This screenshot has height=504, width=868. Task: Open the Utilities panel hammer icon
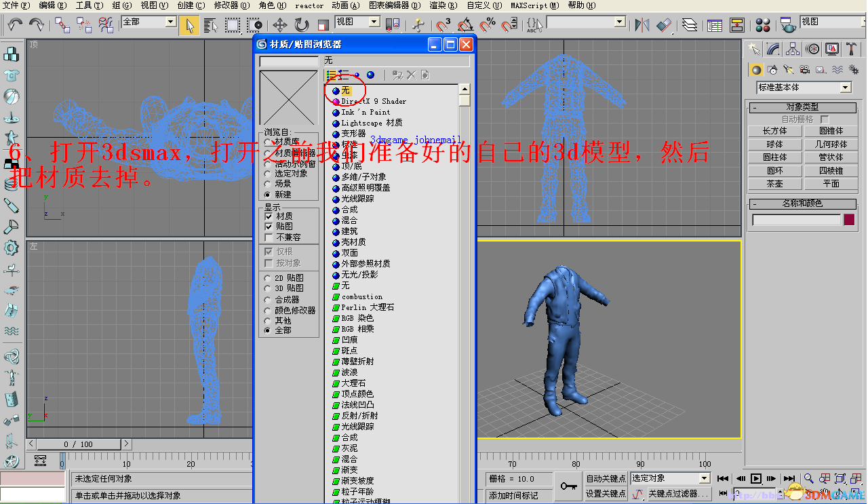click(x=852, y=49)
